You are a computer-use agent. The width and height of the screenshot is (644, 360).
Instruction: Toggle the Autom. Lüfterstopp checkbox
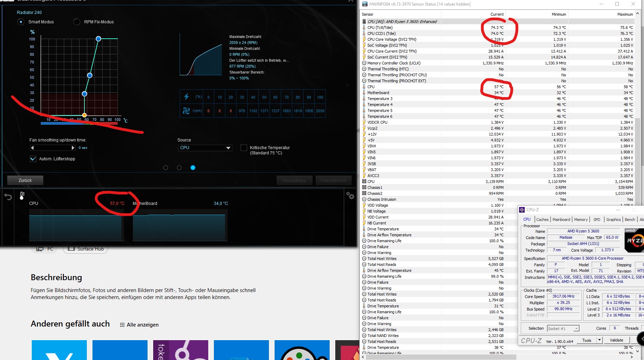pos(33,159)
